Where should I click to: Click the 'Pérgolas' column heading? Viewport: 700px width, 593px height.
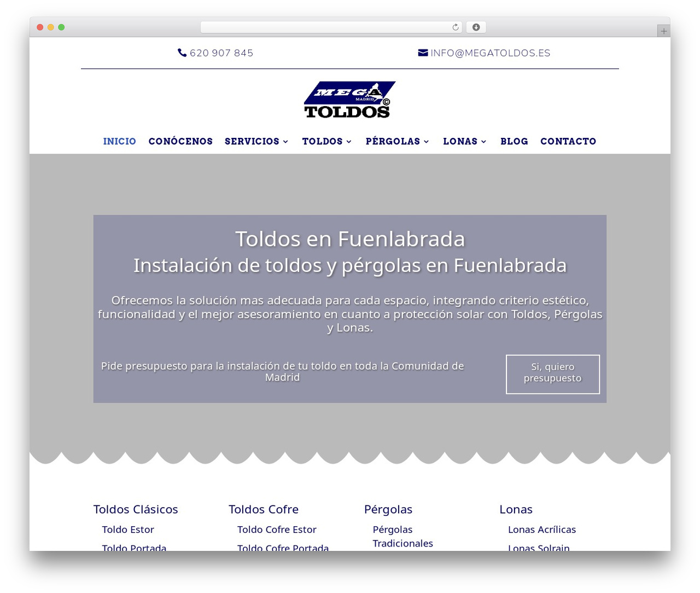[x=388, y=510]
